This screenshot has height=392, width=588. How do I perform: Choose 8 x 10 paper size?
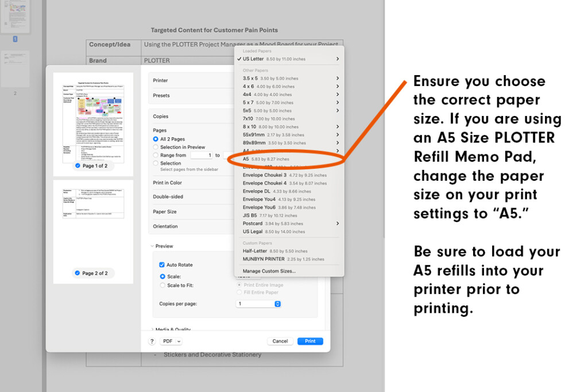point(289,127)
